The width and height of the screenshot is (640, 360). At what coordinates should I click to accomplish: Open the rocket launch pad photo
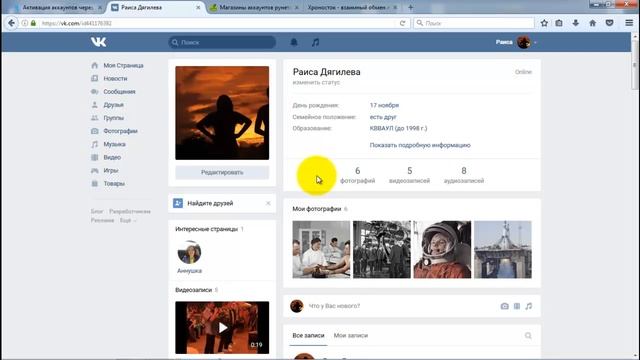[x=502, y=249]
